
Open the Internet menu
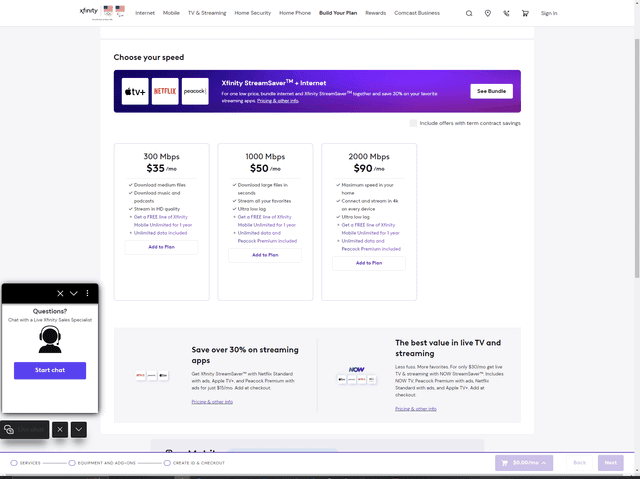pyautogui.click(x=145, y=13)
